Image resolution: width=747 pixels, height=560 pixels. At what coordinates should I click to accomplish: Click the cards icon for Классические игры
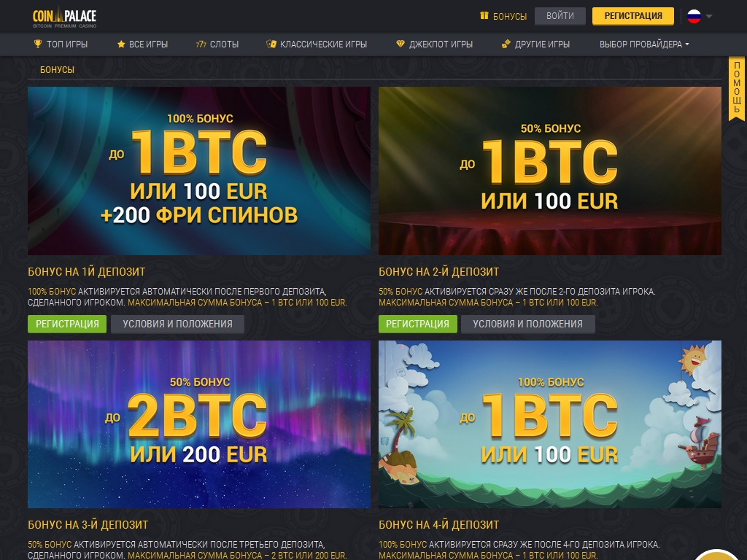coord(271,44)
